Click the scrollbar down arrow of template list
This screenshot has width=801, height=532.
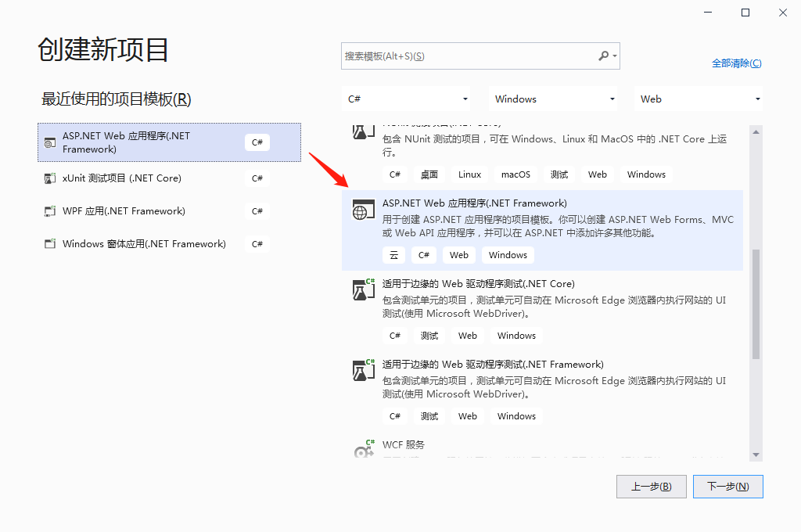[756, 455]
